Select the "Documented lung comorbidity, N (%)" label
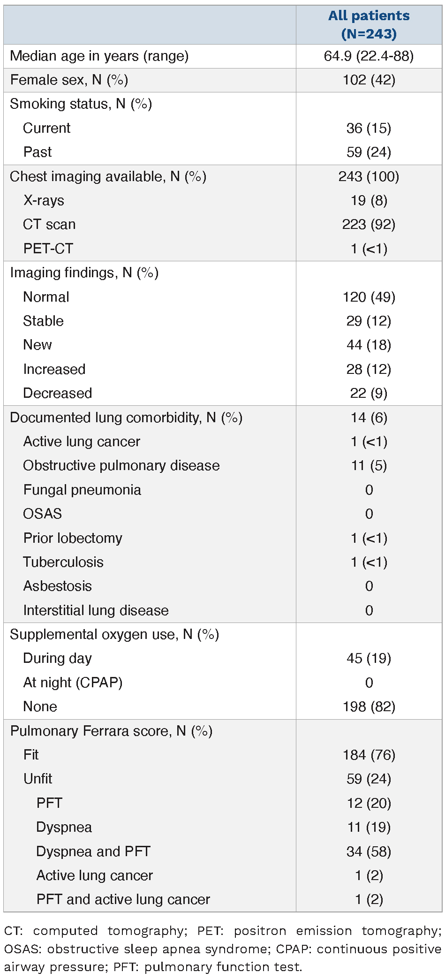 coord(126,418)
